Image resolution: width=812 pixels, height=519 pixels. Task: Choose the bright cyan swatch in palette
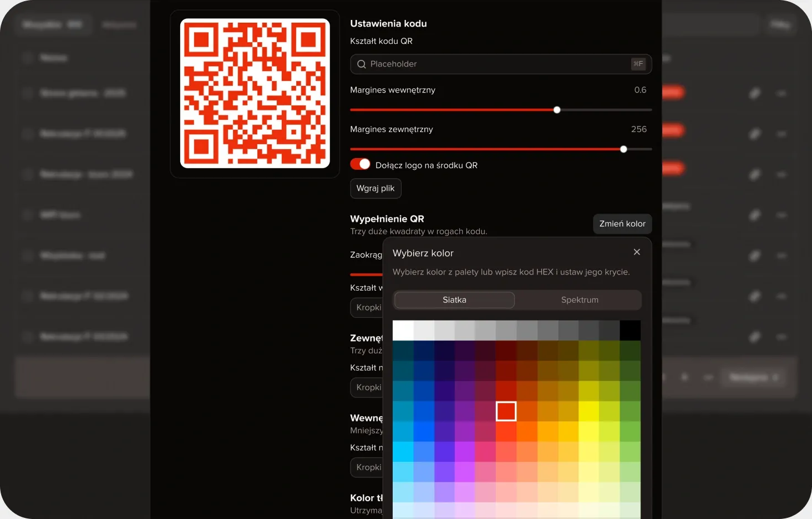403,452
